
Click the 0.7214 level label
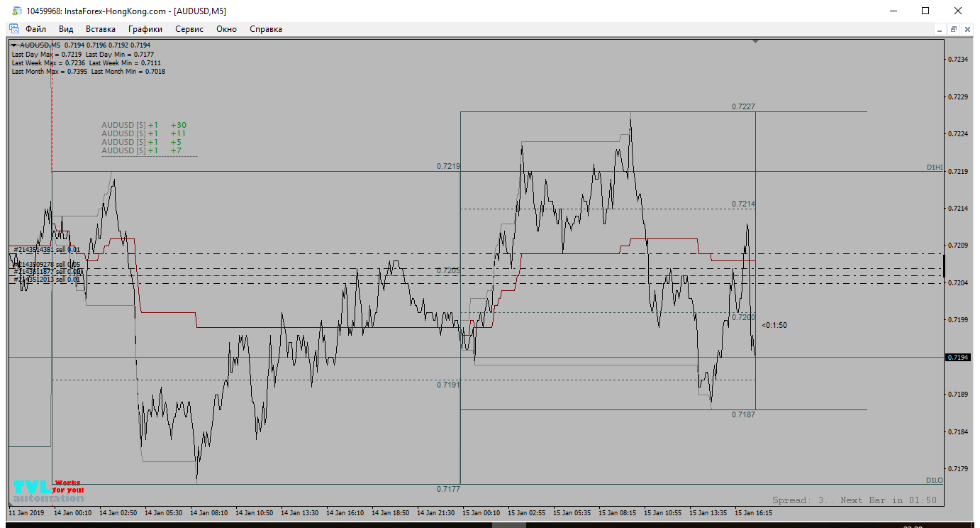click(743, 204)
